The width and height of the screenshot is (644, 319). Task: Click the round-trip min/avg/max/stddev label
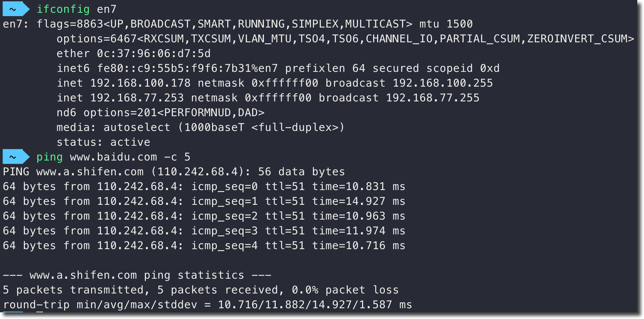pyautogui.click(x=100, y=305)
